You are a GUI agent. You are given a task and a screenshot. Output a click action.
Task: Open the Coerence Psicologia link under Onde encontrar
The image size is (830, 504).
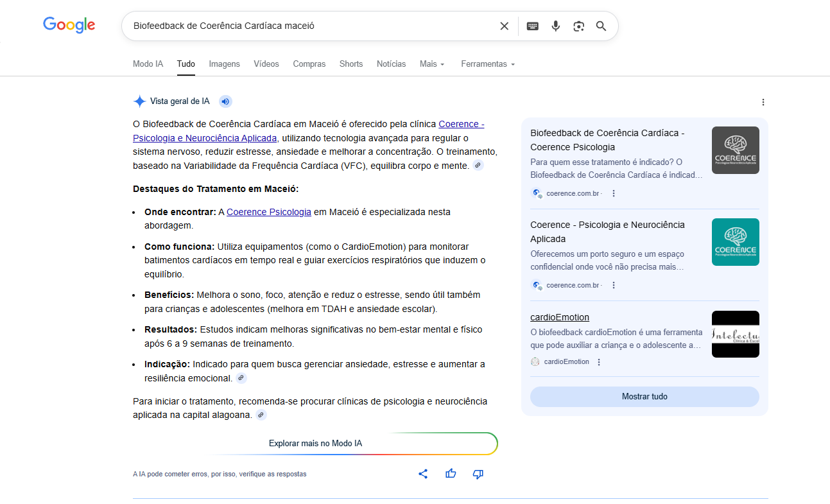coord(269,212)
